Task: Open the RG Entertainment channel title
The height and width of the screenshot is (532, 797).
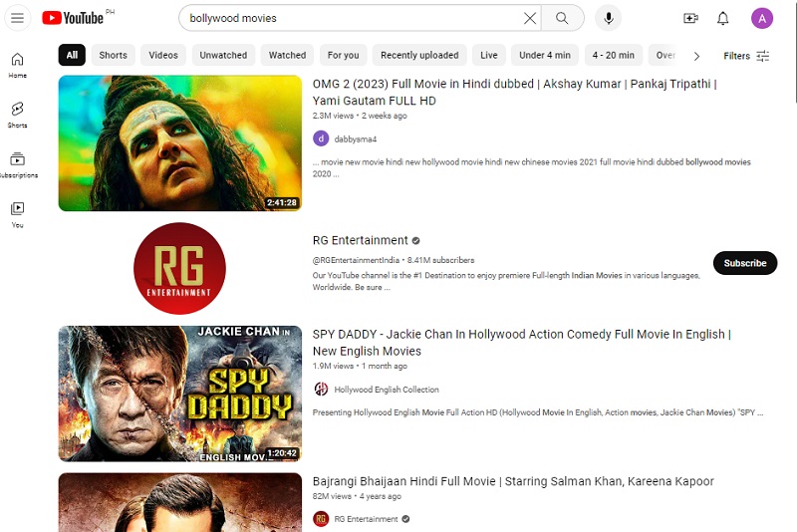Action: coord(361,240)
